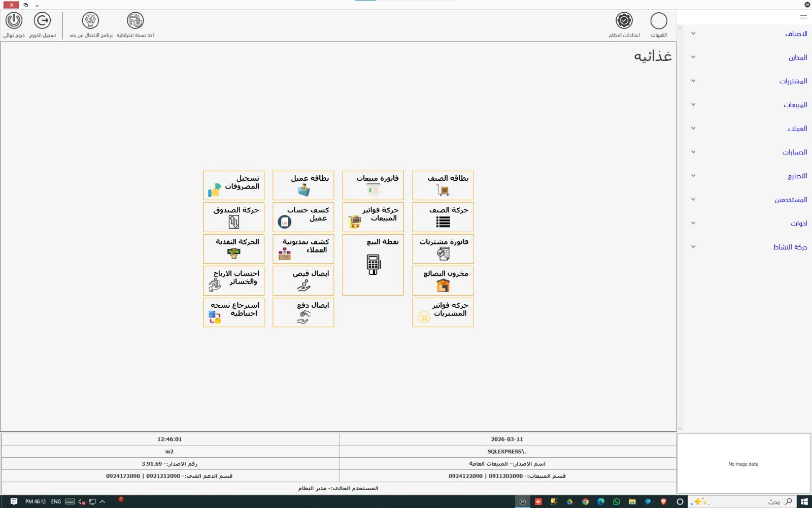Open ايصال قبض (receipt voucher)

[303, 280]
